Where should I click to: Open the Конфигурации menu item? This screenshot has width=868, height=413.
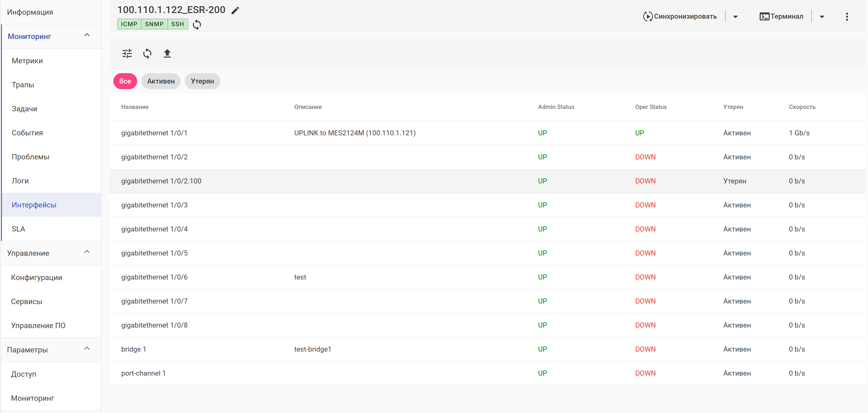[x=36, y=277]
